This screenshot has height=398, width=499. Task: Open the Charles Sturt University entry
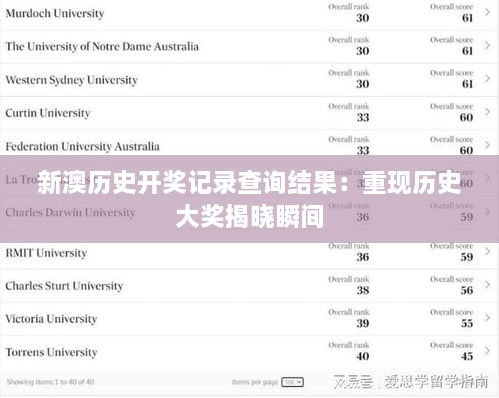[64, 286]
